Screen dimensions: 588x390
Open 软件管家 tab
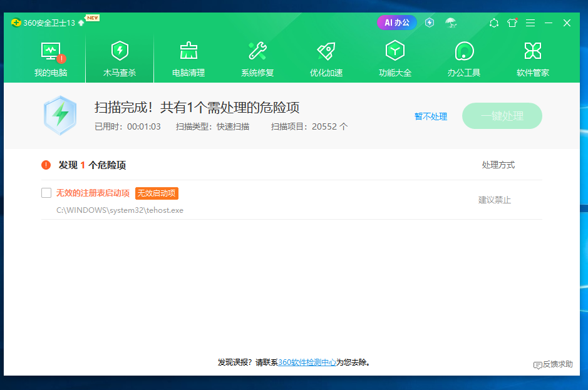pos(533,59)
